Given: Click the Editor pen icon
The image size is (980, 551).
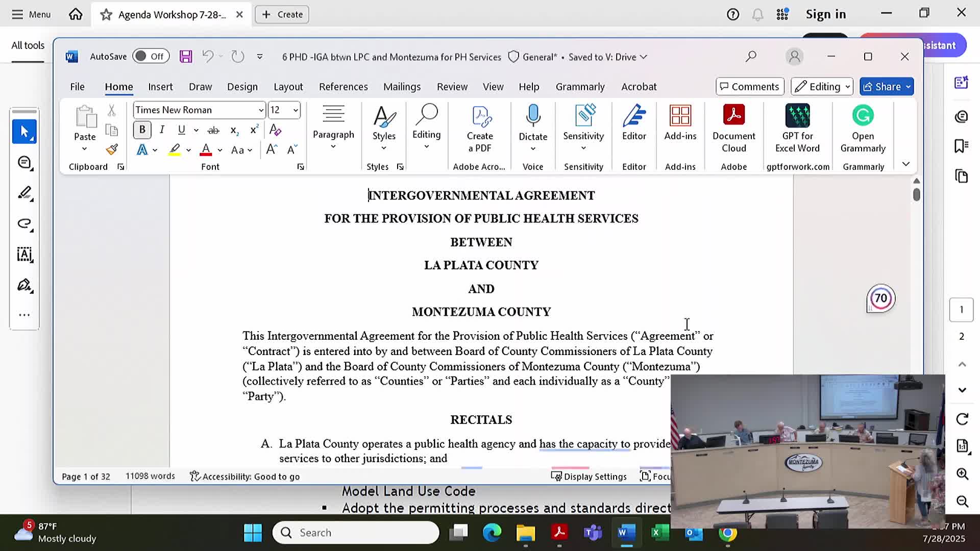Looking at the screenshot, I should [x=634, y=116].
